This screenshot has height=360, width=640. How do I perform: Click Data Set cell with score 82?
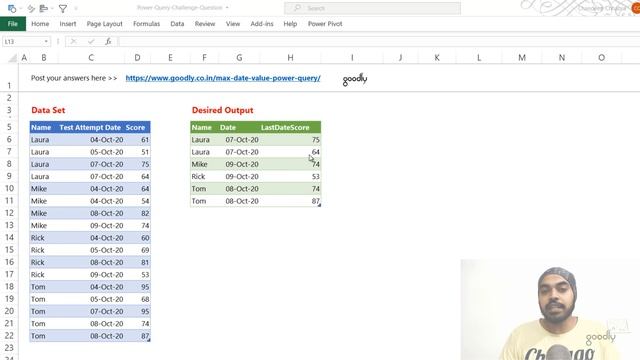coord(137,213)
